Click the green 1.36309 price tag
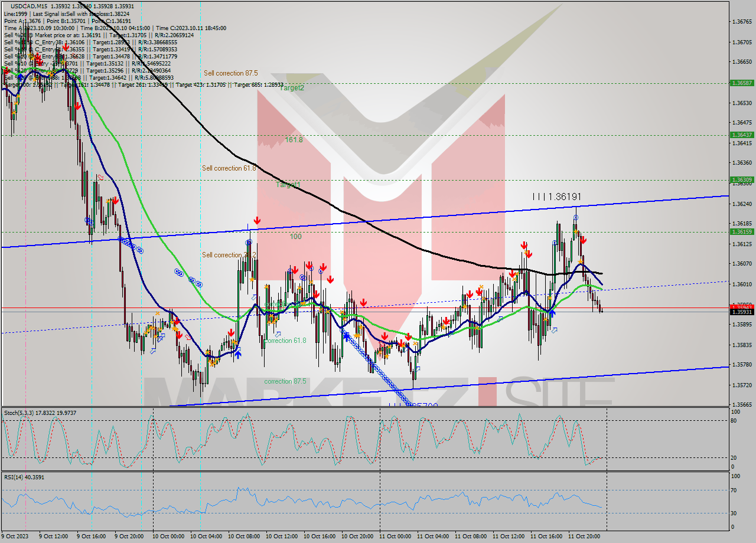The image size is (756, 543). (741, 179)
